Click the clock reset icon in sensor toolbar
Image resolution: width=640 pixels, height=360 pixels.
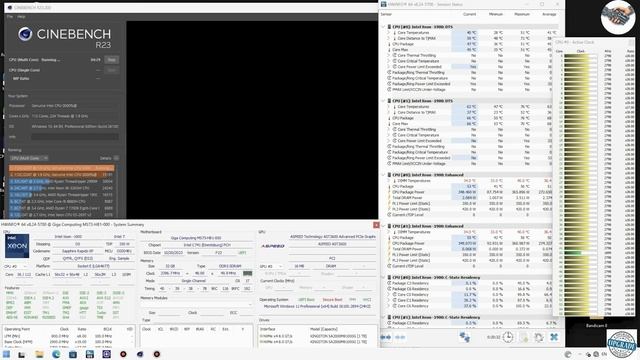[x=508, y=337]
